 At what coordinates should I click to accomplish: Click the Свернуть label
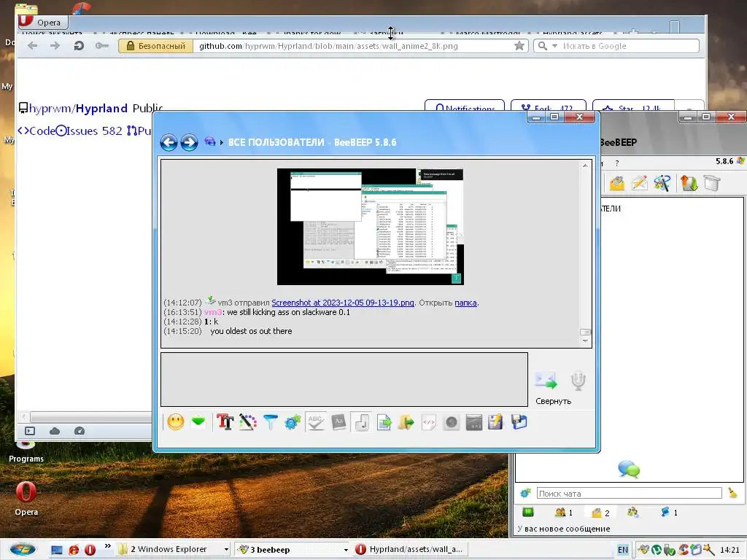[553, 402]
